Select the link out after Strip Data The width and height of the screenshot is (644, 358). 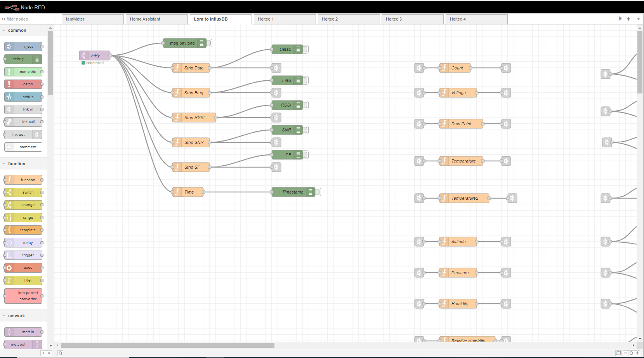(x=276, y=68)
